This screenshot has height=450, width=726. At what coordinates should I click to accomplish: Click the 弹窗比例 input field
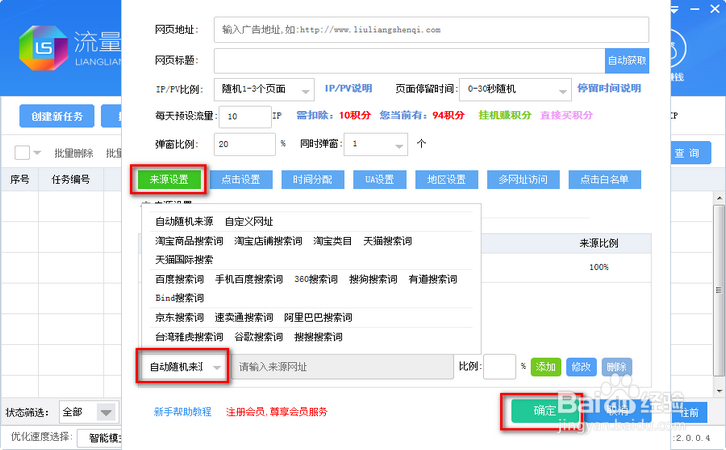[244, 144]
